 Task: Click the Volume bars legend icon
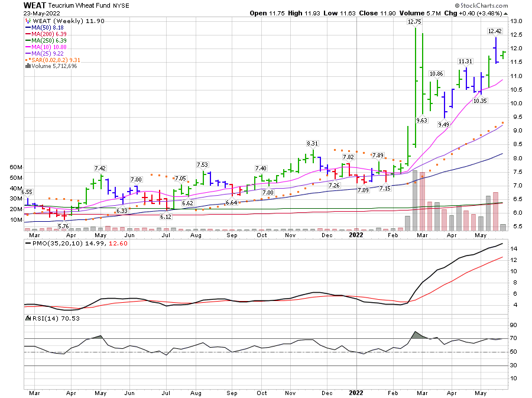coord(28,66)
